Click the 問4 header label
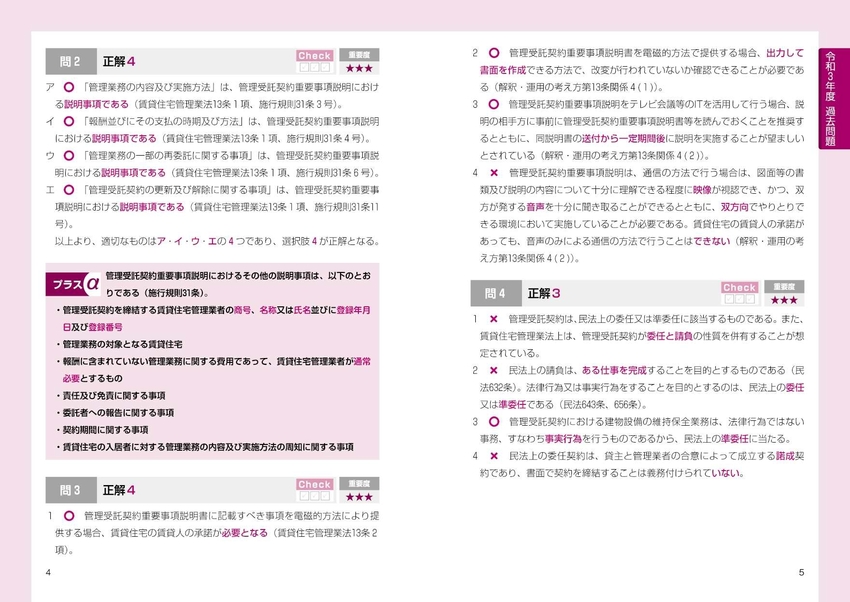Viewport: 850px width, 602px height. [496, 293]
